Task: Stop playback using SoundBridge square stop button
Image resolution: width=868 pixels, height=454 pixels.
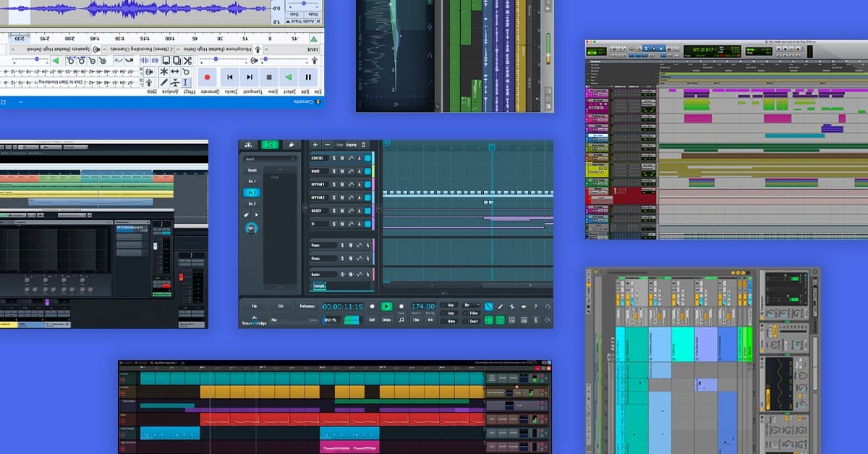Action: coord(401,306)
